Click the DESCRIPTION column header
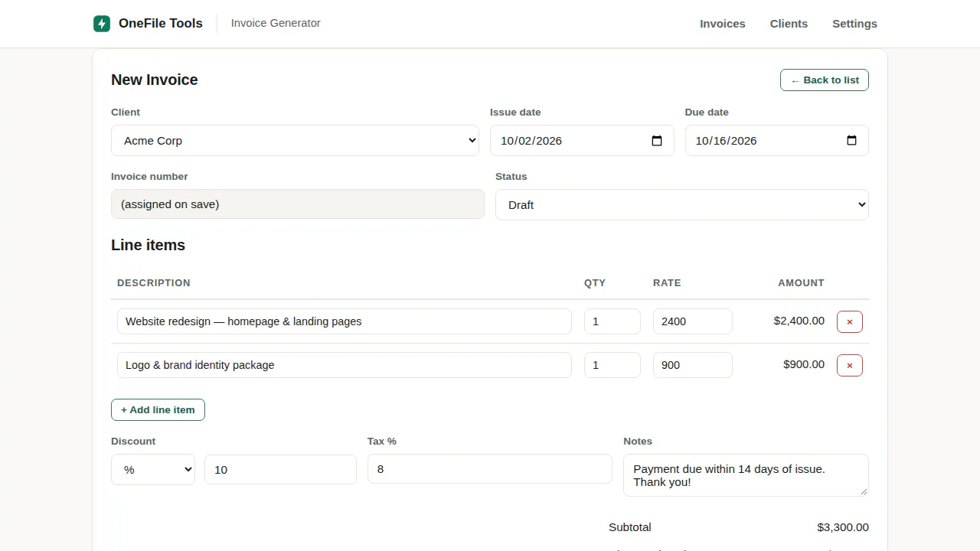980x551 pixels. [x=154, y=283]
